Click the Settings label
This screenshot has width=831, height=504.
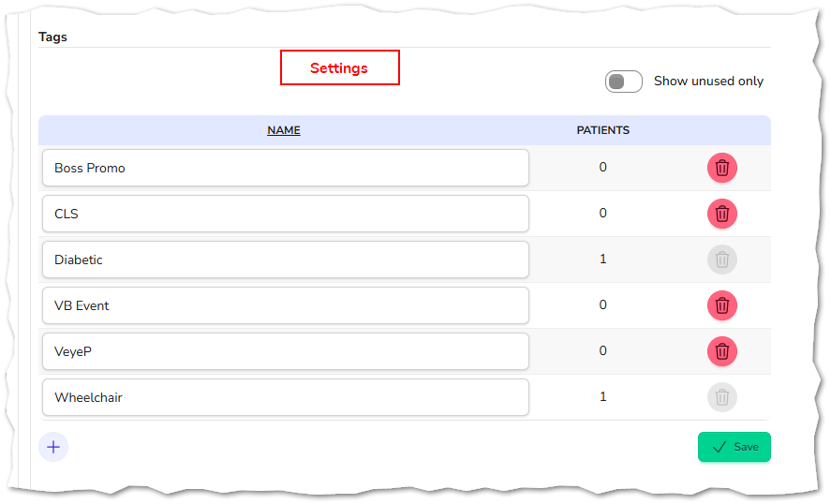pos(339,67)
